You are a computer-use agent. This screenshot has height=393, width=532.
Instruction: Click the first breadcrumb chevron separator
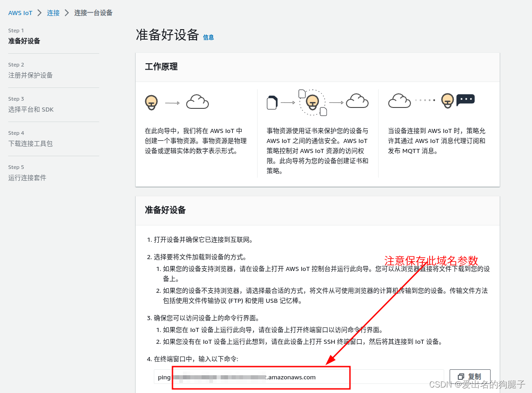pos(40,13)
